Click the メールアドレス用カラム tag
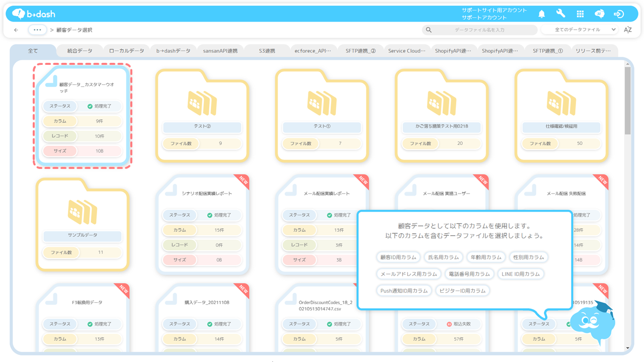The image size is (644, 362). pyautogui.click(x=409, y=274)
